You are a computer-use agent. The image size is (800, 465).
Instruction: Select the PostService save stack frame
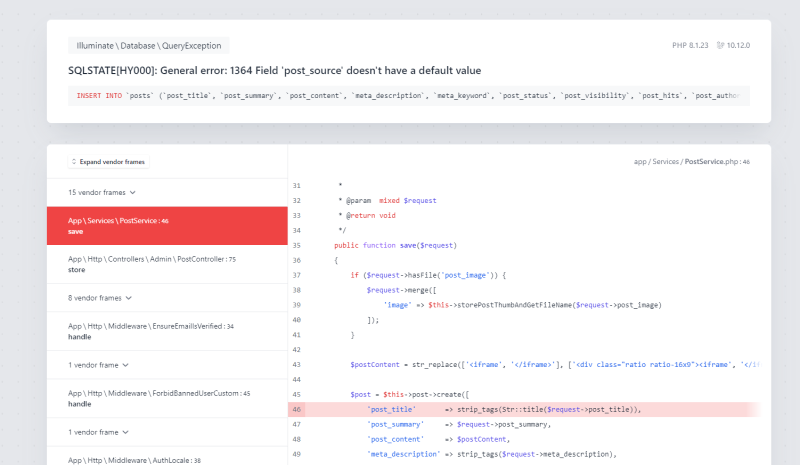(x=166, y=226)
